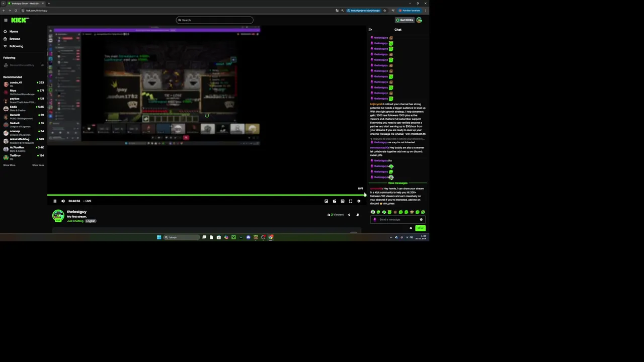The image size is (644, 362).
Task: Enable mini player mode
Action: (x=326, y=201)
